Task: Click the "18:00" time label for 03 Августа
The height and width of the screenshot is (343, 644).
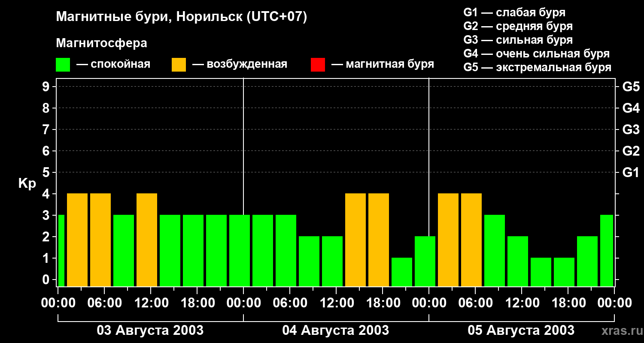Action: pos(197,303)
